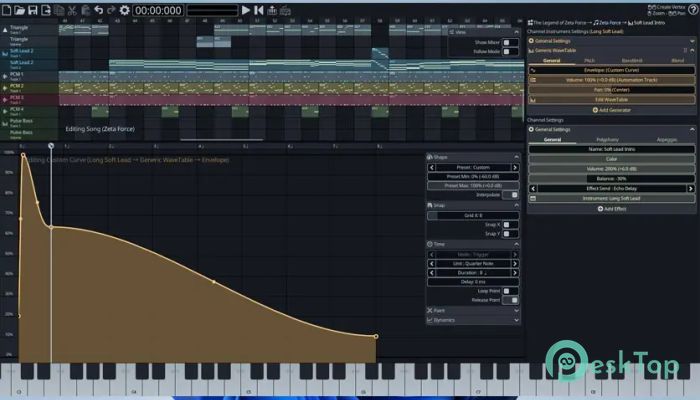The image size is (700, 400).
Task: Select the General tab under Generic WaveTable
Action: [552, 60]
